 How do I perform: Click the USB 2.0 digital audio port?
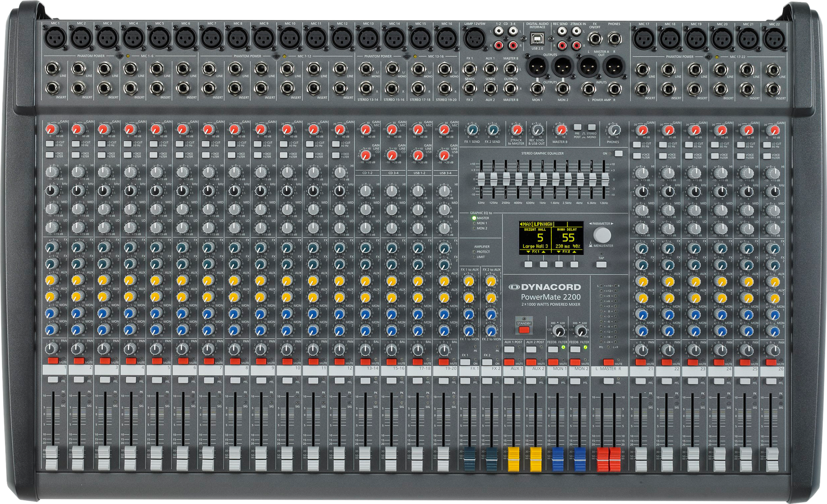(537, 38)
